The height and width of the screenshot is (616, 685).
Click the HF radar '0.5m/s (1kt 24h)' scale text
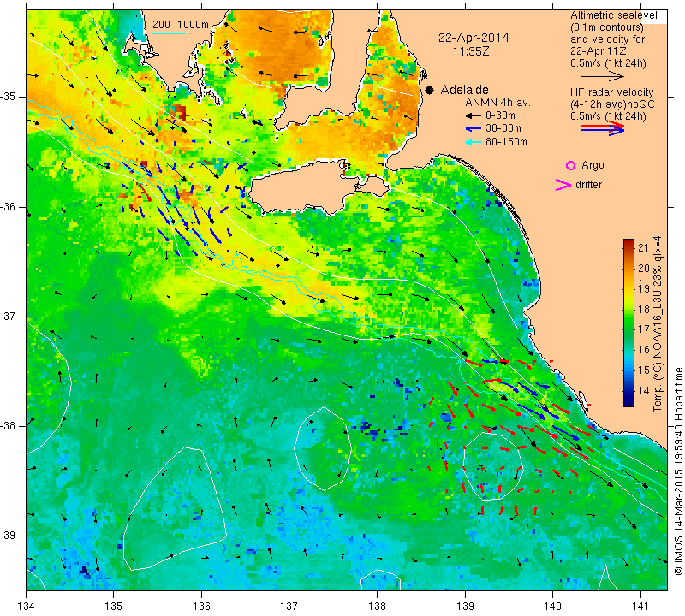[608, 116]
